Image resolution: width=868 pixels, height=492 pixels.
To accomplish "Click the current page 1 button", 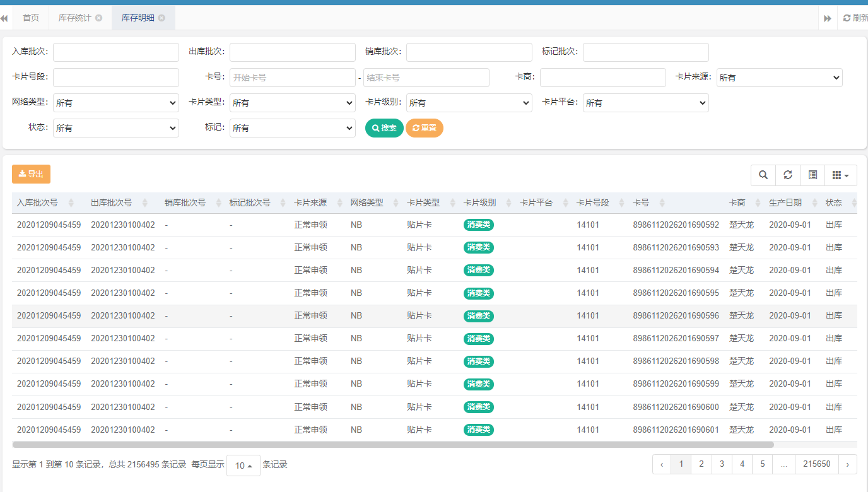I will [681, 464].
